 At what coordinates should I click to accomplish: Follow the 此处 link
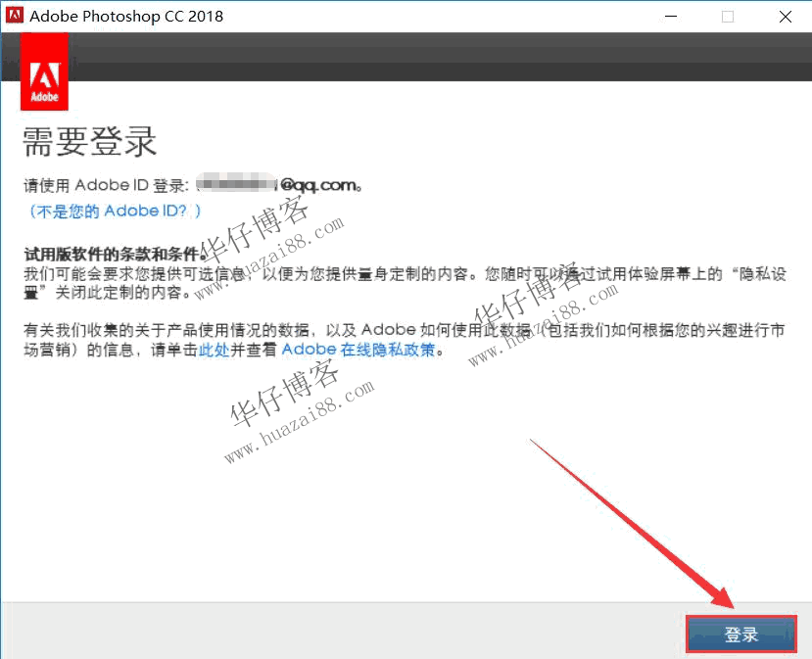click(x=214, y=350)
